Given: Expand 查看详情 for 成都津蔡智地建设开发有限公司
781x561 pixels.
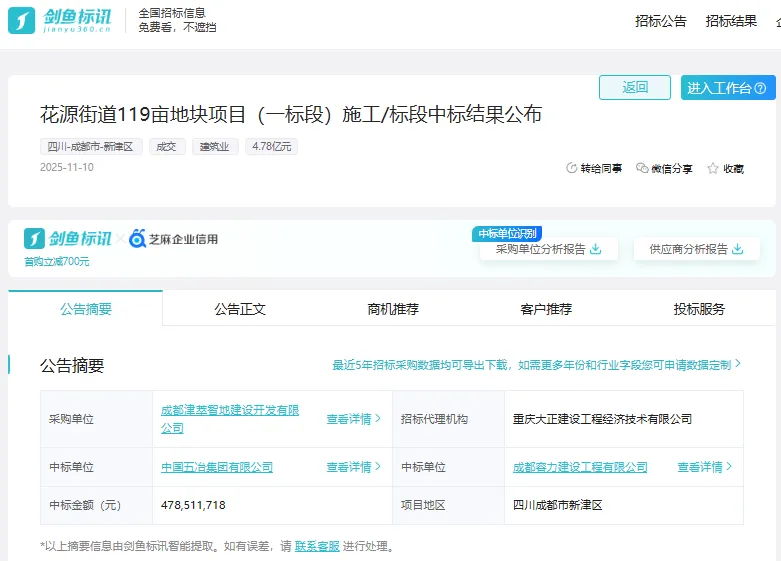Looking at the screenshot, I should [x=353, y=419].
